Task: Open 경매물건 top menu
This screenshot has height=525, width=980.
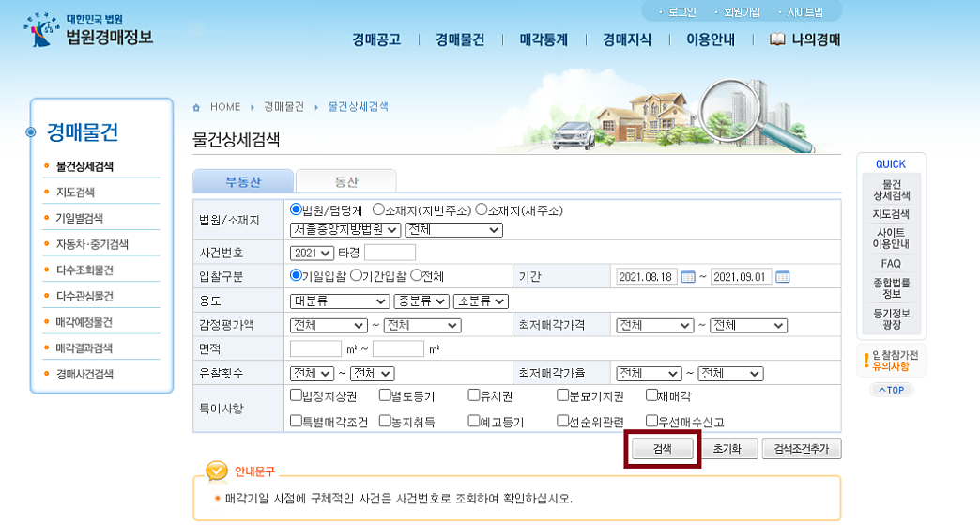Action: point(460,40)
